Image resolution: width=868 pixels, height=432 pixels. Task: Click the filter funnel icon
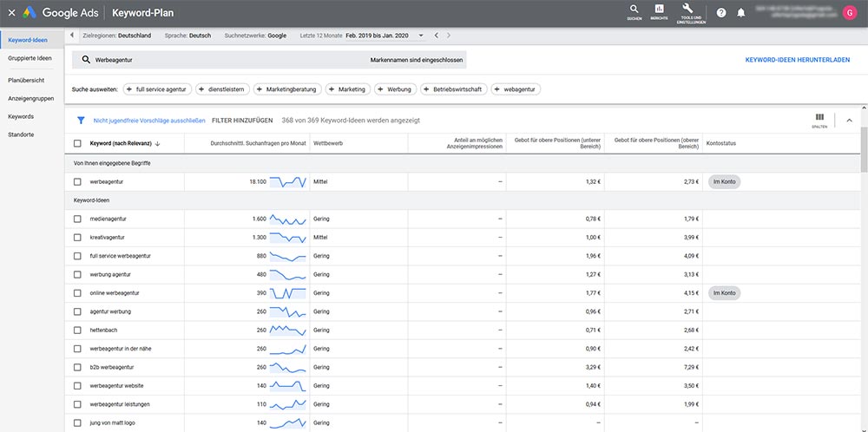point(81,121)
